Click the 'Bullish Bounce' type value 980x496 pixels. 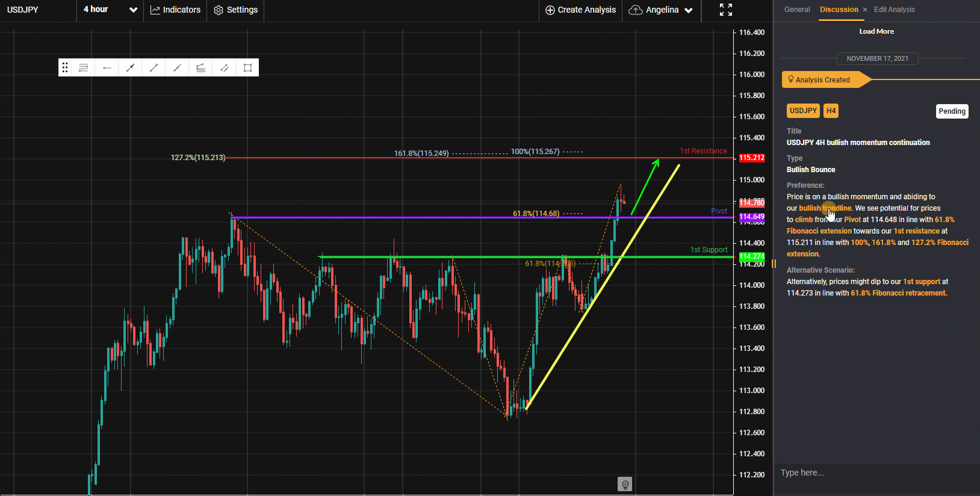tap(811, 170)
